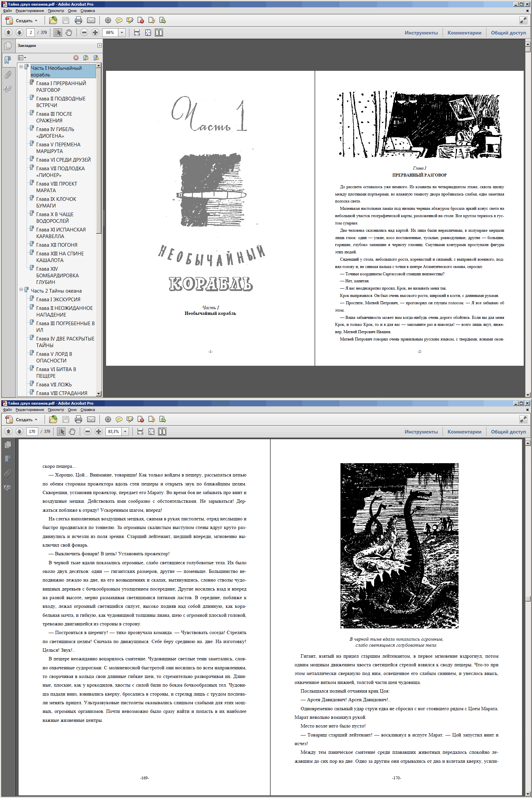Toggle the text selection tool in top window

click(x=58, y=32)
